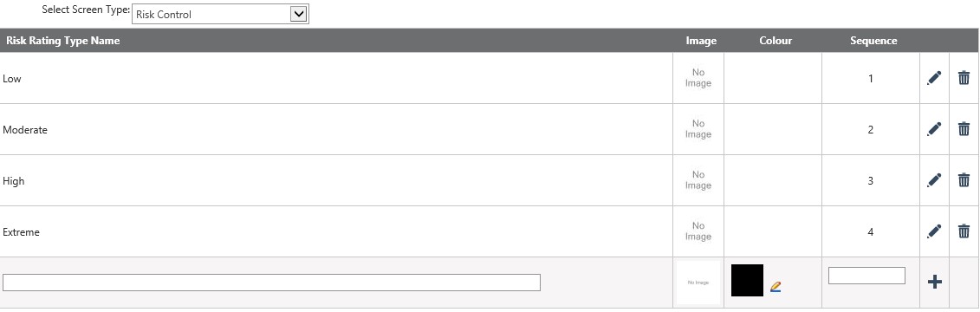Click the black colour swatch
Image resolution: width=980 pixels, height=312 pixels.
tap(747, 280)
